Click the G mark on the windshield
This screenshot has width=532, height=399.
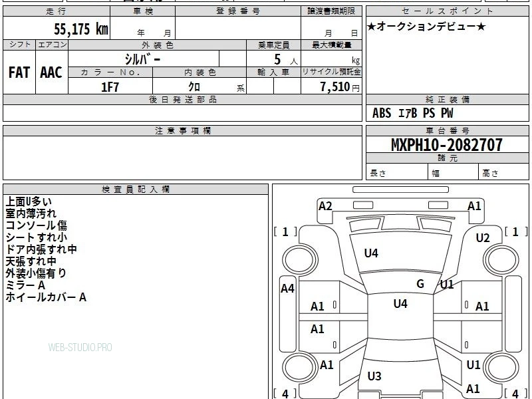420,284
